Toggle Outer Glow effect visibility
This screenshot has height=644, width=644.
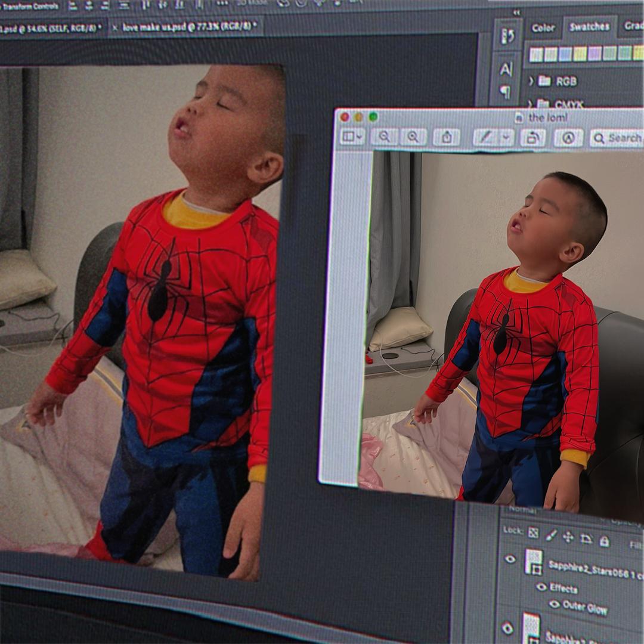tap(554, 604)
